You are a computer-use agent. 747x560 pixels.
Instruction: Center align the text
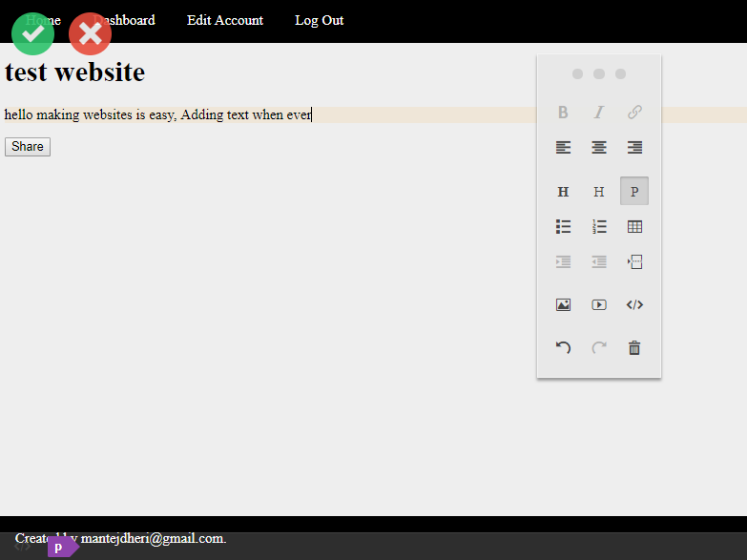click(599, 148)
